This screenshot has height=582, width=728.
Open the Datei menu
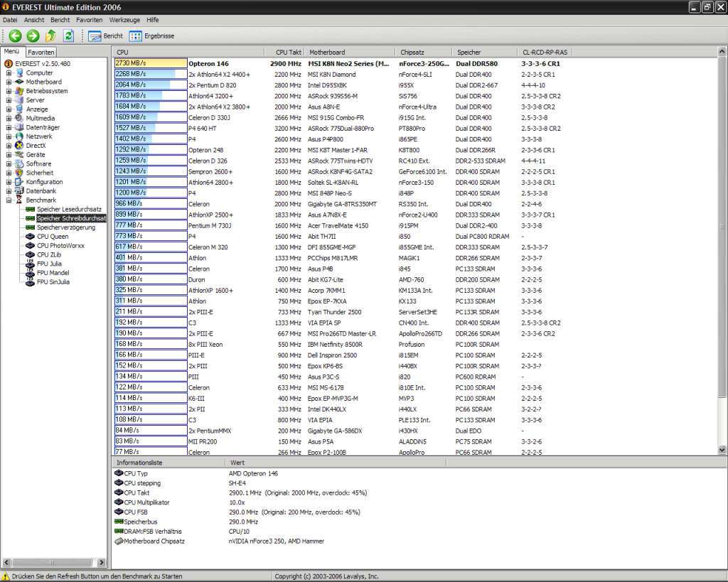click(x=10, y=20)
